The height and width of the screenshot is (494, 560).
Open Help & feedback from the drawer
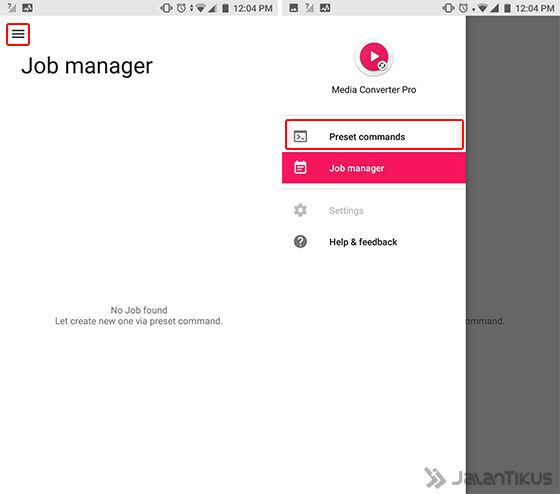(x=374, y=242)
